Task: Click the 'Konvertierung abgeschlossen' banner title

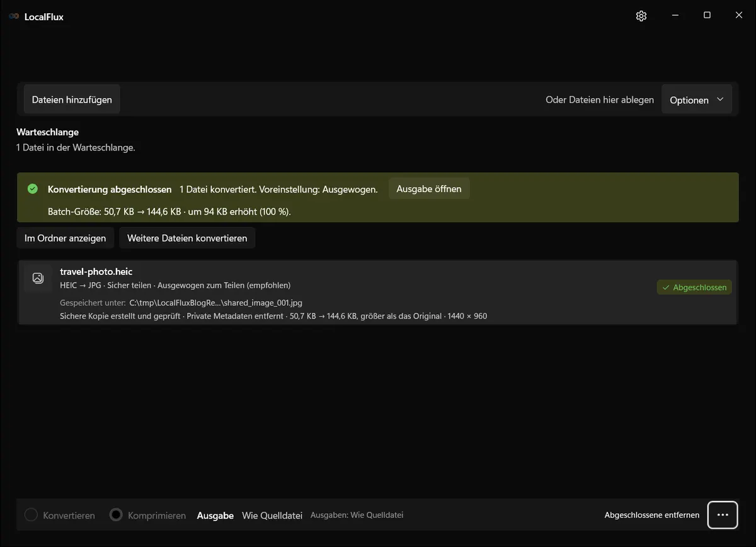Action: click(x=110, y=189)
